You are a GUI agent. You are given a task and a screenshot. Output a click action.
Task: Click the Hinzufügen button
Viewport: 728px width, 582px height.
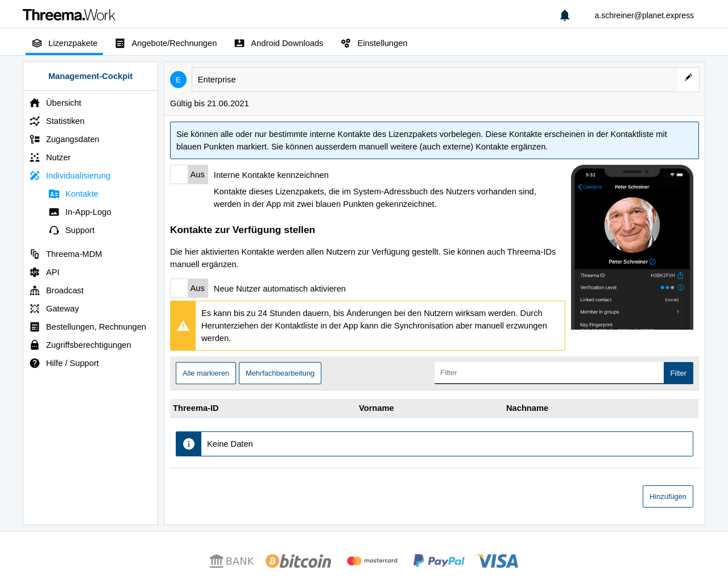[668, 497]
